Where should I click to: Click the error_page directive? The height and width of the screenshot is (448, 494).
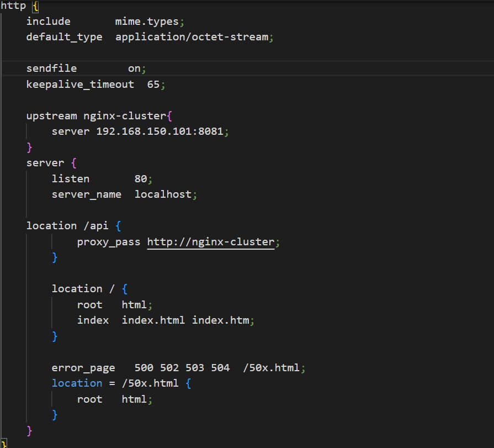click(83, 368)
